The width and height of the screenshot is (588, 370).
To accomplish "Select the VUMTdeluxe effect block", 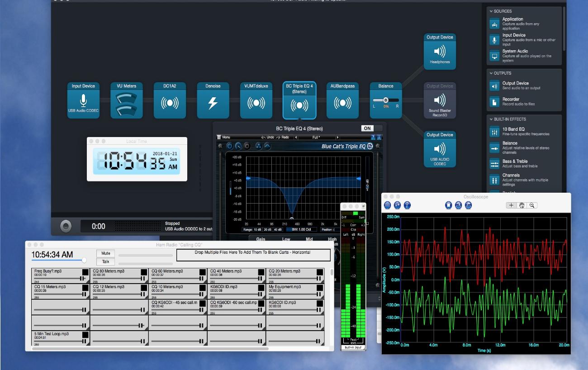I will pyautogui.click(x=256, y=100).
